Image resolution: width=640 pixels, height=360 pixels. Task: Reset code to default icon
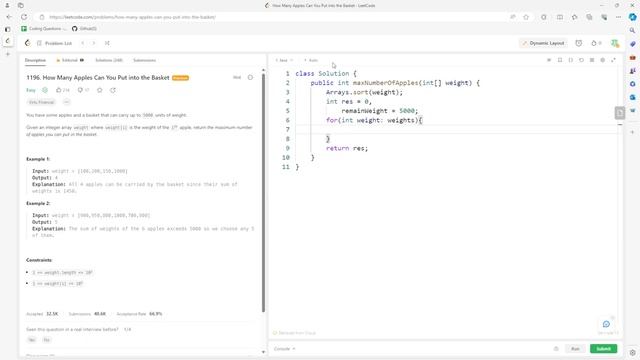[x=581, y=60]
